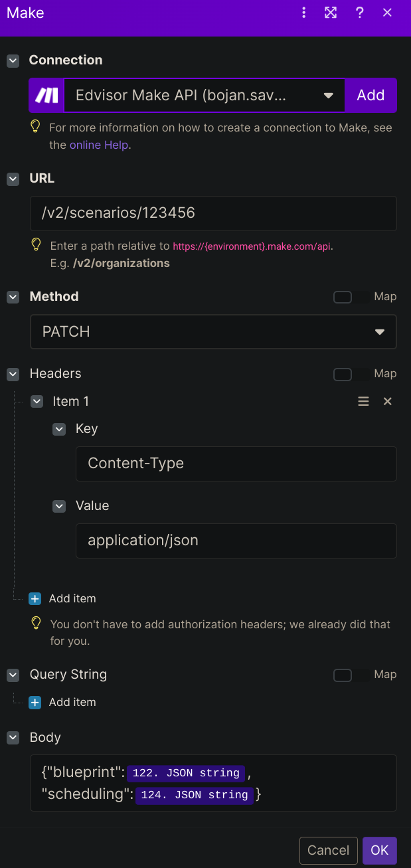The width and height of the screenshot is (411, 868).
Task: Open the Edvisor Make API connection dropdown
Action: pos(205,95)
